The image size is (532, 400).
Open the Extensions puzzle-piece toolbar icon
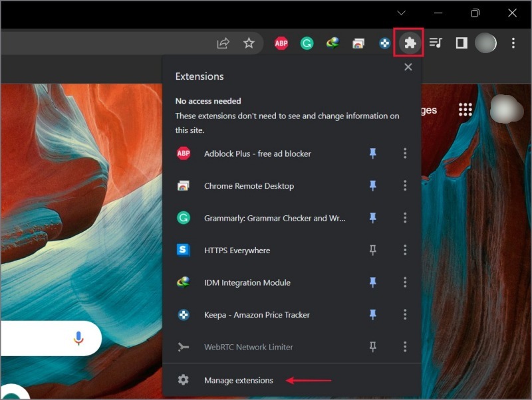click(x=410, y=43)
